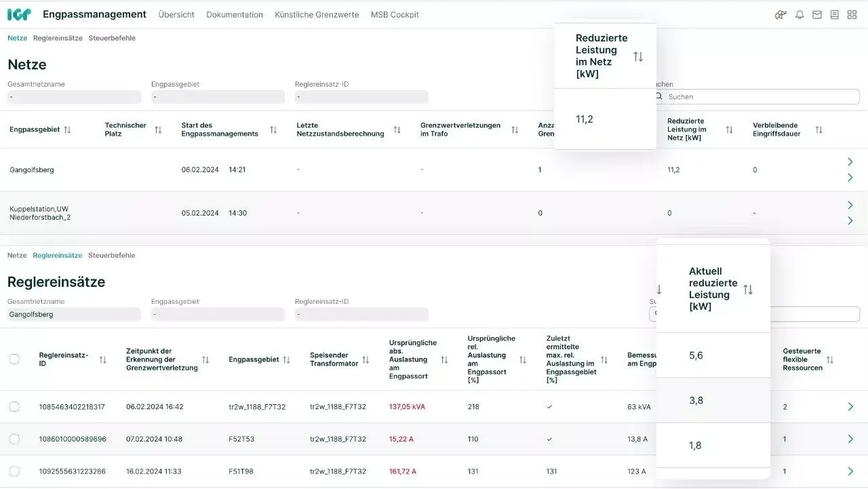Image resolution: width=868 pixels, height=489 pixels.
Task: Select row 1086010000589696 checkbox
Action: [x=14, y=439]
